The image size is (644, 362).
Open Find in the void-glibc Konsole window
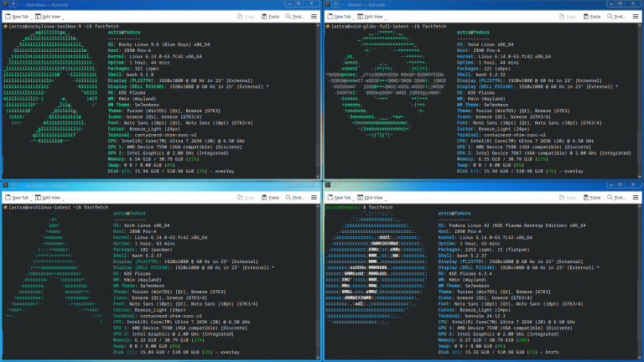click(x=616, y=17)
